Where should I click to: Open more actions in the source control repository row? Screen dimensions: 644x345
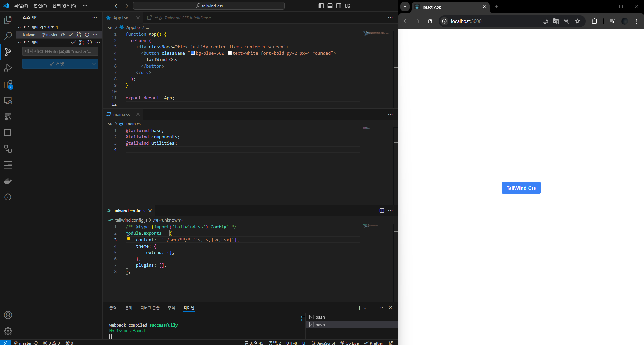pyautogui.click(x=95, y=35)
